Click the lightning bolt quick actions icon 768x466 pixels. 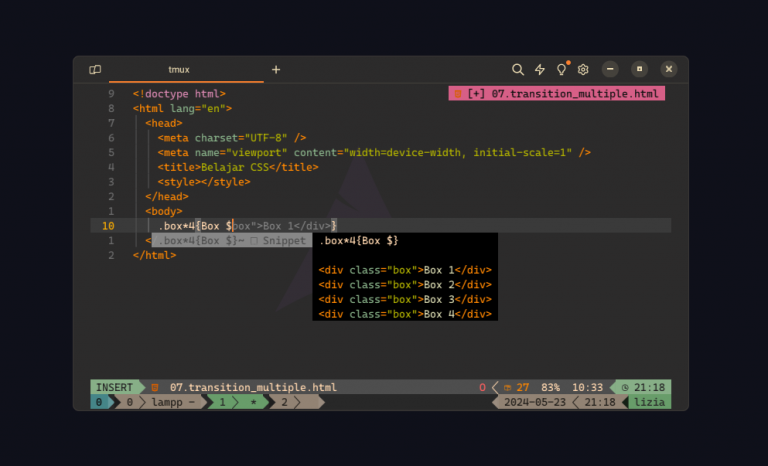click(x=540, y=70)
